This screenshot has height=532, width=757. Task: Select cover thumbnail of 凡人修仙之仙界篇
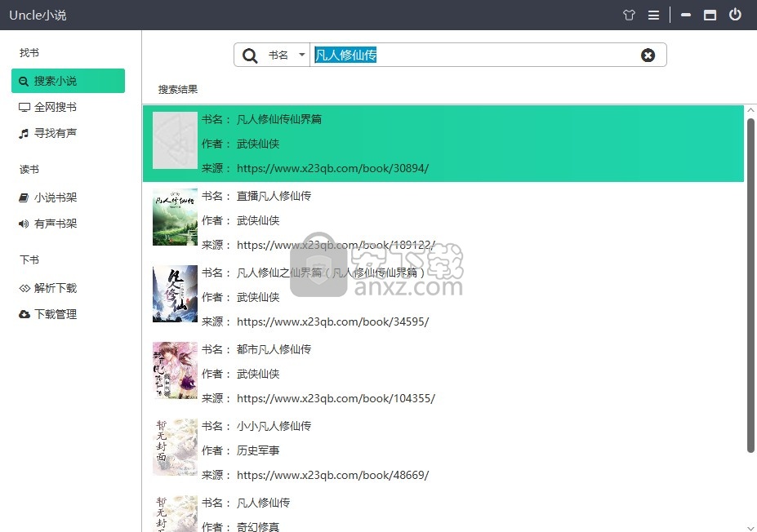[x=175, y=294]
